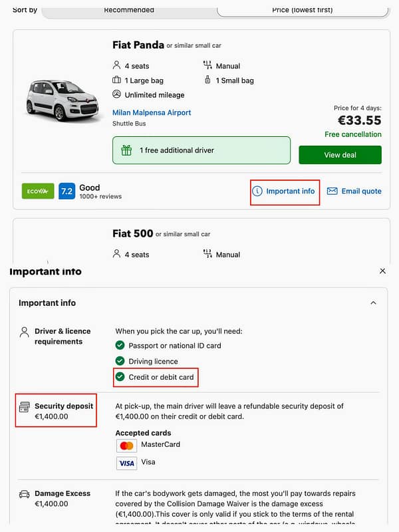Click the ECOVIA supplier logo
Image resolution: width=399 pixels, height=532 pixels.
point(38,192)
